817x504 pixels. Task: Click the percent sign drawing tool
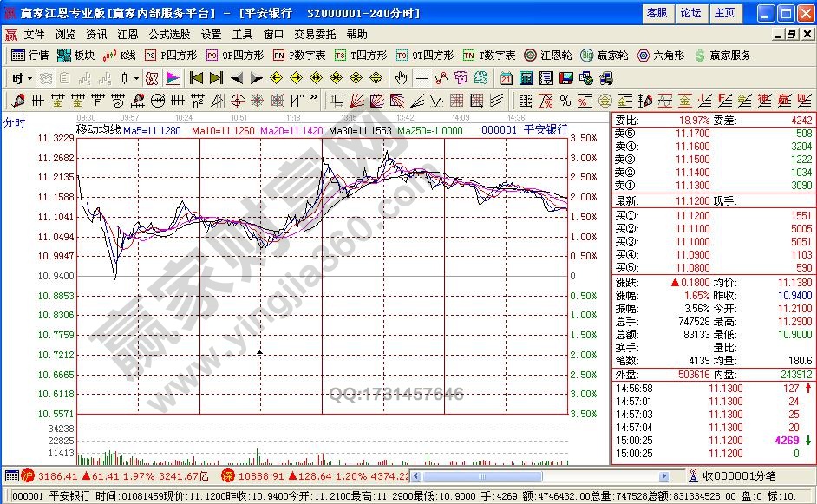click(x=565, y=100)
